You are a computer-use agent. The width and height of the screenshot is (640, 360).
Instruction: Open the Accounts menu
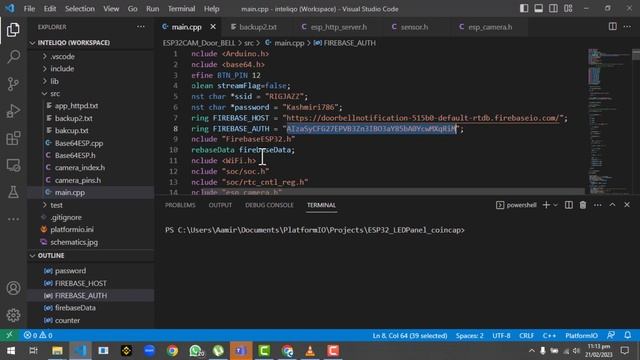(13, 288)
